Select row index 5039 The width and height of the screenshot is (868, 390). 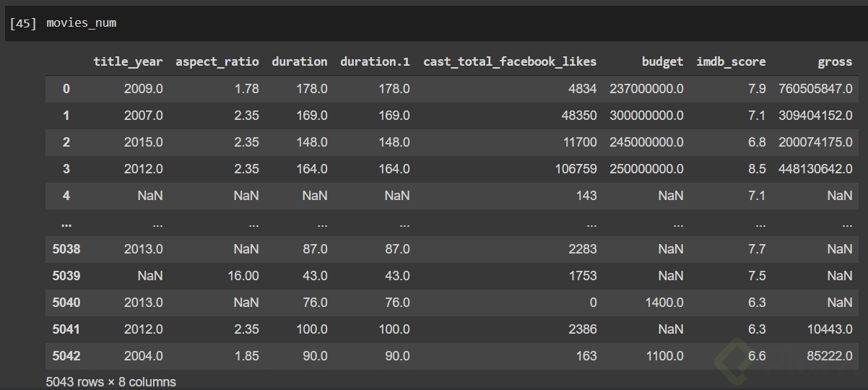tap(66, 275)
